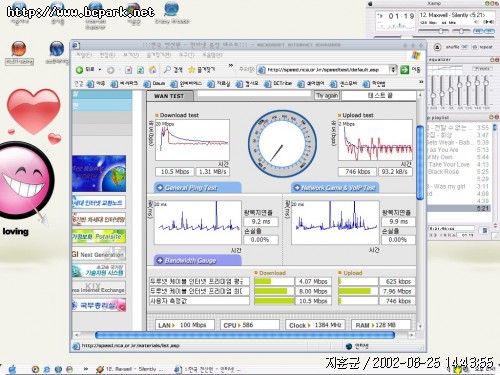Expand the taskbar quick launch chevron
Viewport: 500px width, 375px height.
pyautogui.click(x=86, y=369)
